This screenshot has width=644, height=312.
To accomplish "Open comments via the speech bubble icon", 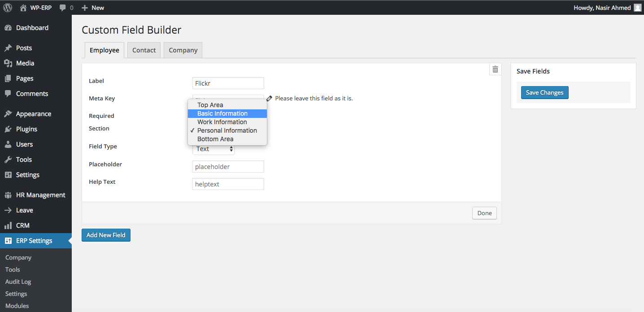I will pyautogui.click(x=61, y=7).
